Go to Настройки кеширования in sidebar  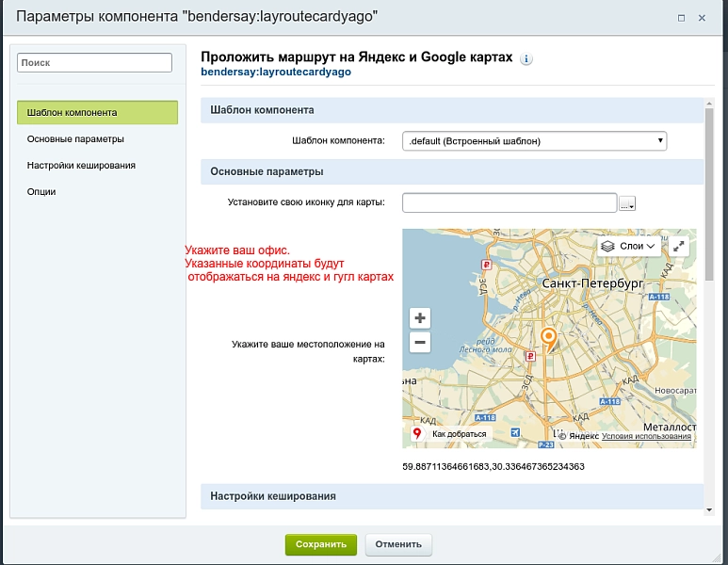click(81, 166)
